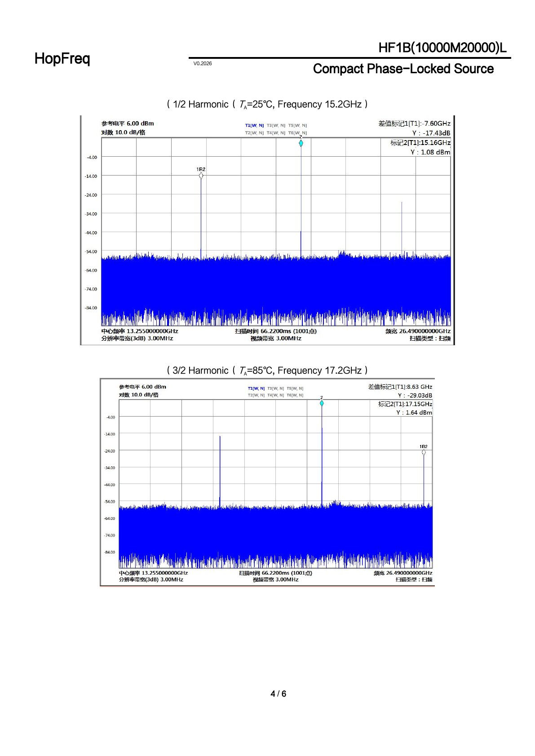Screen dimensions: 535x756
Task: Click T1[W, N] trace label in 17.2GHz chart
Action: pyautogui.click(x=256, y=388)
